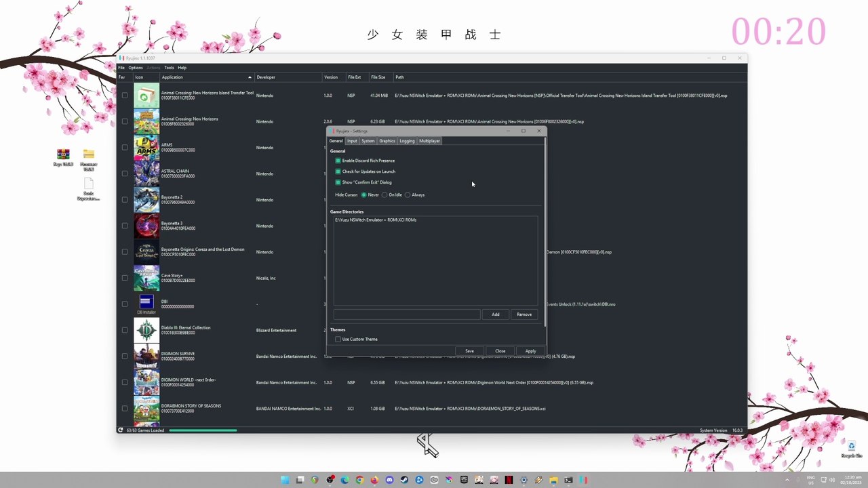Open the Multiplayer settings tab
868x488 pixels.
(429, 141)
